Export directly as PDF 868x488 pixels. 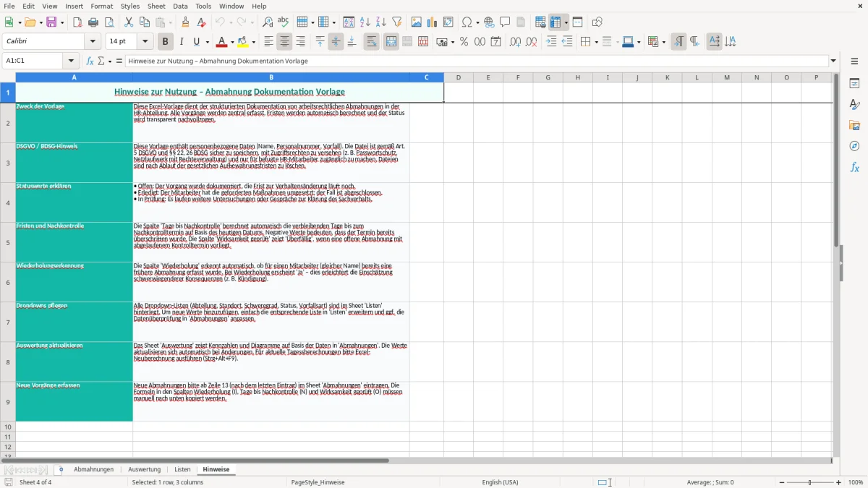coord(77,22)
